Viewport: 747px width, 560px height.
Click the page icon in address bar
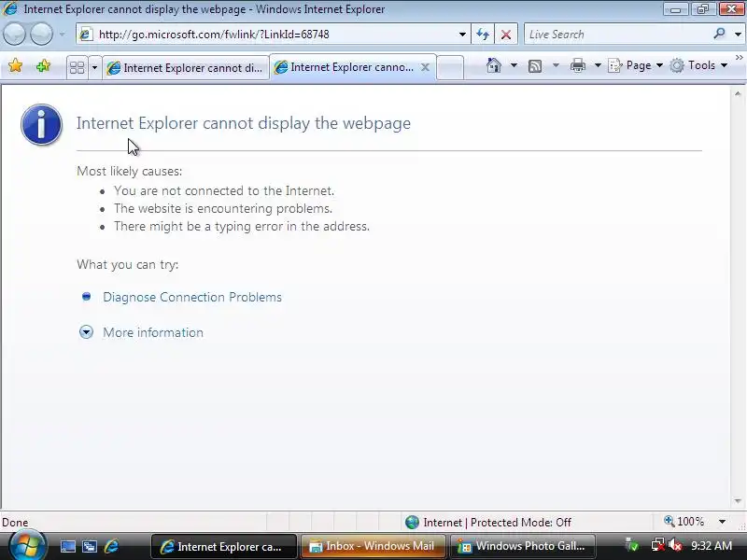click(x=86, y=35)
